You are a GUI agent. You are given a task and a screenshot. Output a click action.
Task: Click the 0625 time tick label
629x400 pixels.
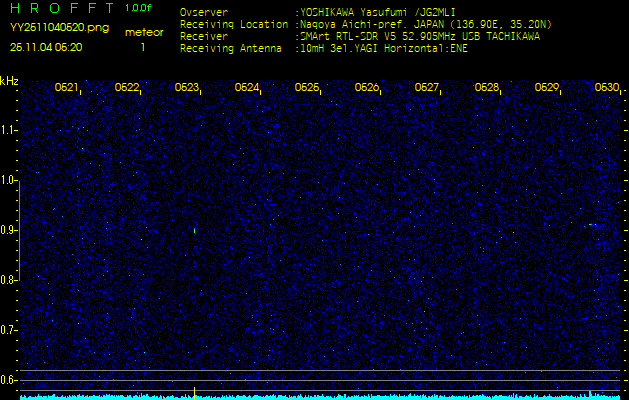(307, 88)
